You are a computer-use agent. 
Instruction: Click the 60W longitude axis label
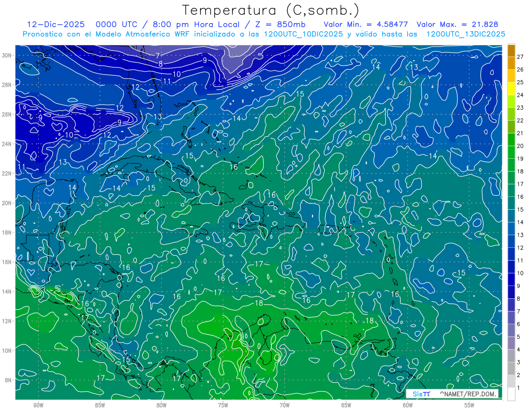pyautogui.click(x=408, y=405)
